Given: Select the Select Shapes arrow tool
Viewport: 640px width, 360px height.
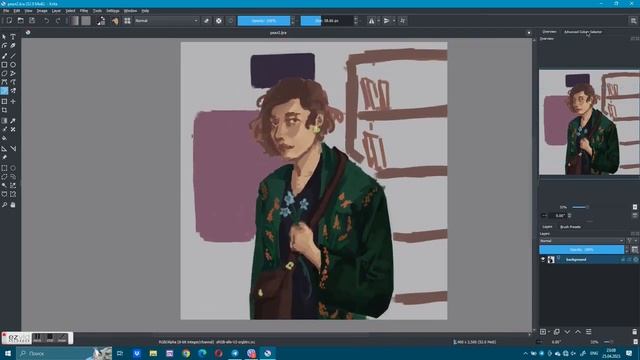Looking at the screenshot, I should click(x=4, y=37).
